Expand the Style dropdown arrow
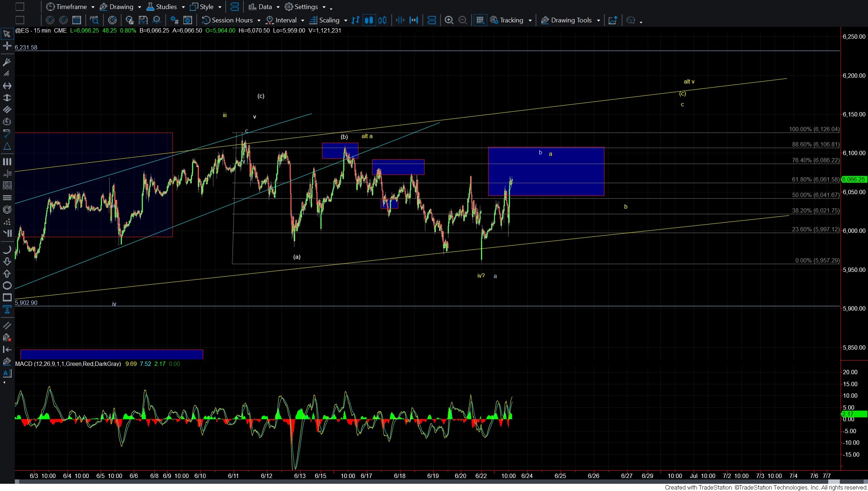 pos(220,7)
